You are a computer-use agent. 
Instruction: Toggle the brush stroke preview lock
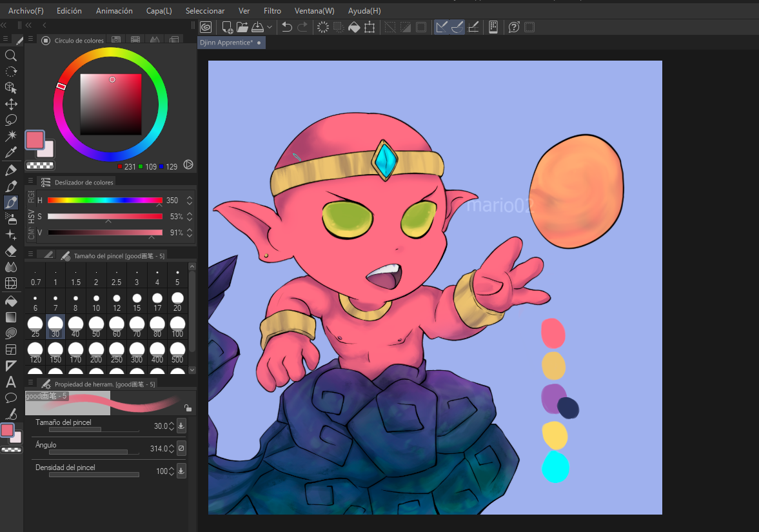(x=187, y=408)
